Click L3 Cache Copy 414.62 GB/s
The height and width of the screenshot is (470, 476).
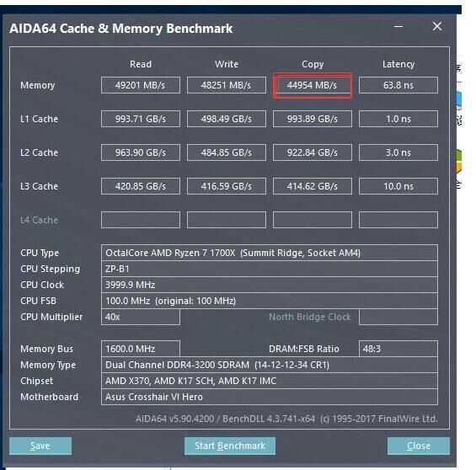pyautogui.click(x=313, y=186)
